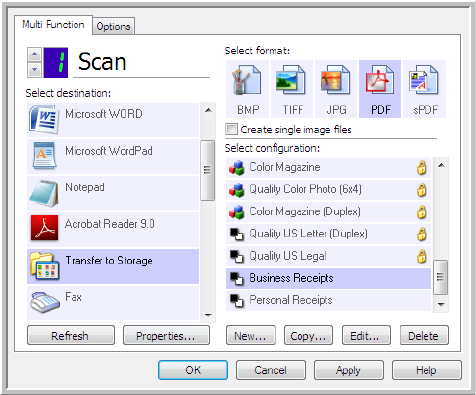This screenshot has width=476, height=395.
Task: Click the lock icon on Color Magazine row
Action: click(422, 168)
